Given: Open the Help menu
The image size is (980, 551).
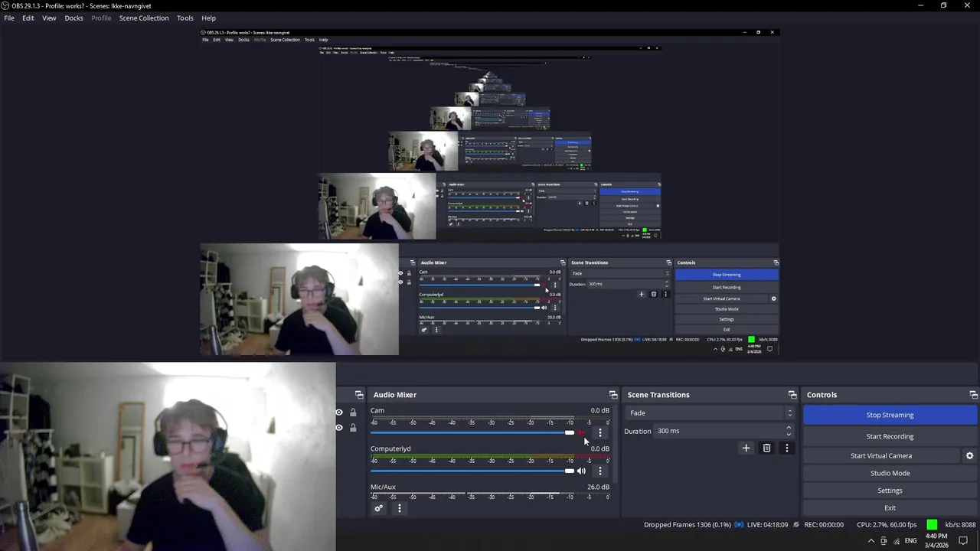Looking at the screenshot, I should pos(208,18).
